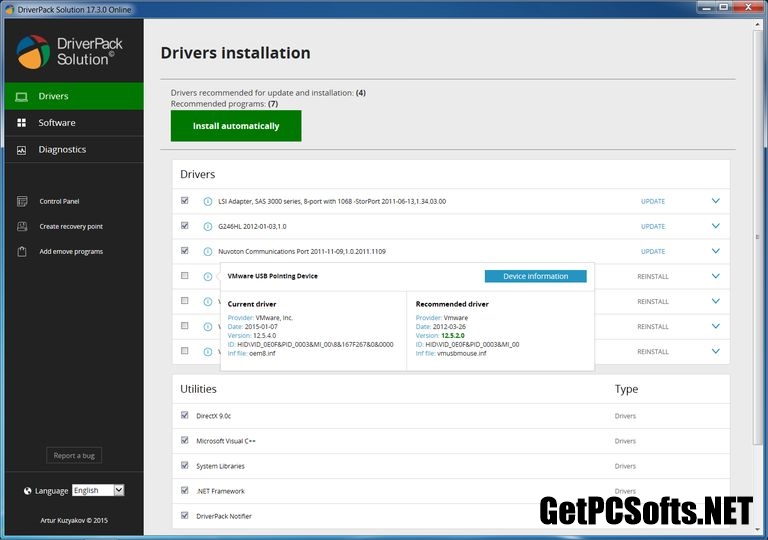Click the laptop icon beside Drivers
Screen dimensions: 768x540
(x=21, y=97)
